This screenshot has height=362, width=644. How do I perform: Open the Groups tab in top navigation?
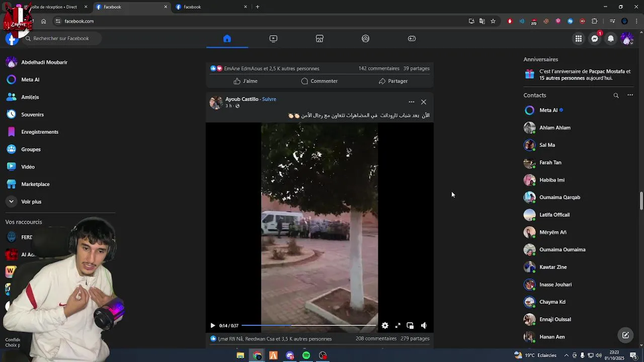click(x=366, y=39)
